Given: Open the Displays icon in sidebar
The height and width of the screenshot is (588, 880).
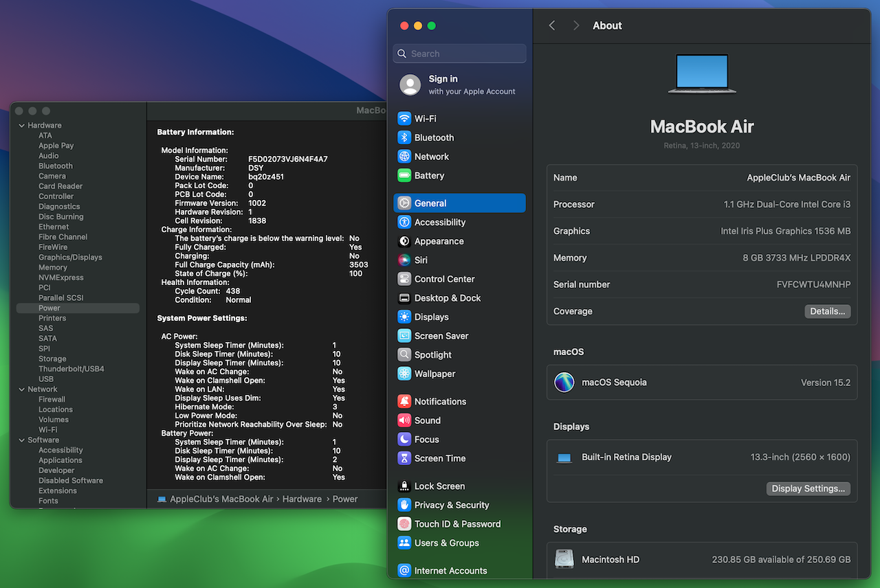Looking at the screenshot, I should pyautogui.click(x=404, y=317).
